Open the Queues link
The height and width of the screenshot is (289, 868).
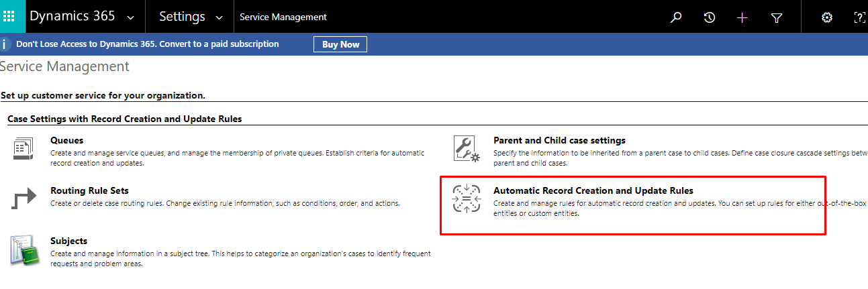point(66,141)
